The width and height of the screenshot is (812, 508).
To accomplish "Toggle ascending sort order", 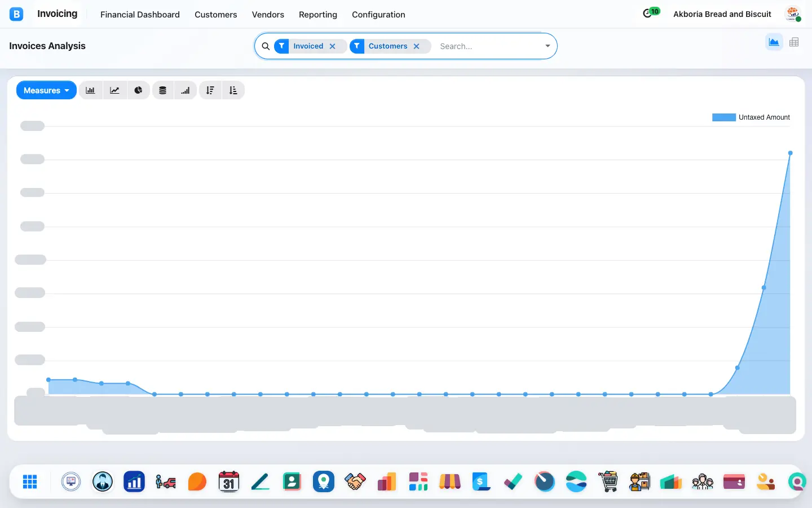I will 233,90.
